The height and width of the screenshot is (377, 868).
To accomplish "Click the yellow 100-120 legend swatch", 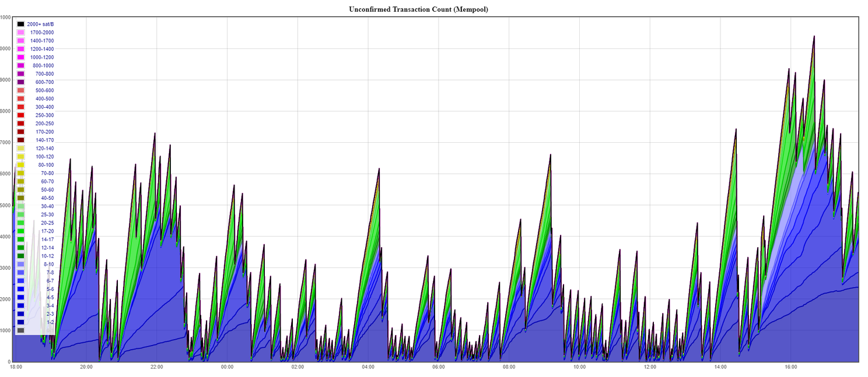I will click(x=20, y=157).
